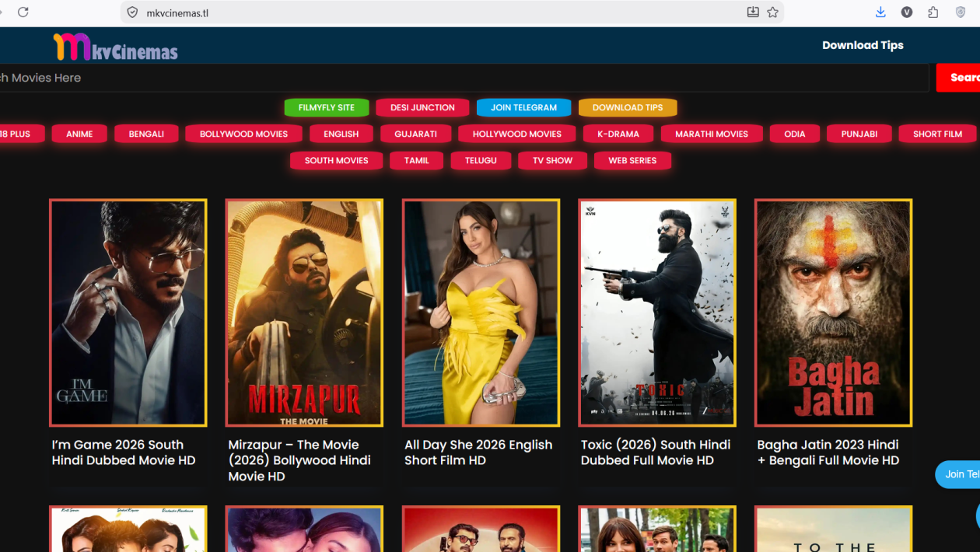980x552 pixels.
Task: Select the TAMIL category
Action: 417,160
